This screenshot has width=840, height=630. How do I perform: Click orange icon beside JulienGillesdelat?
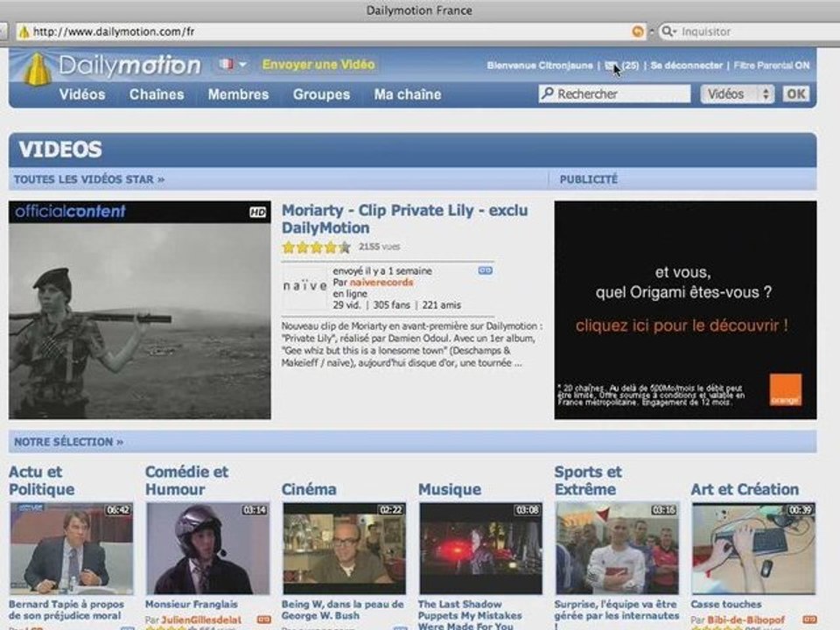point(263,619)
